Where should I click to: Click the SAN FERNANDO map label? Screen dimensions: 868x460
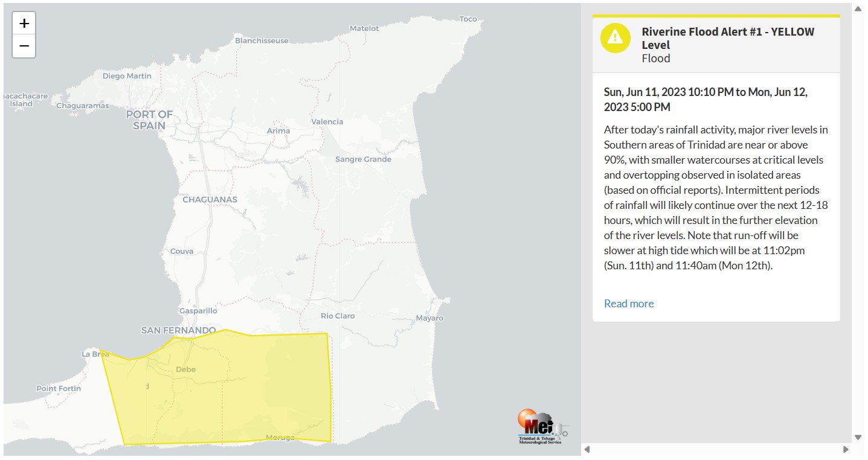178,330
